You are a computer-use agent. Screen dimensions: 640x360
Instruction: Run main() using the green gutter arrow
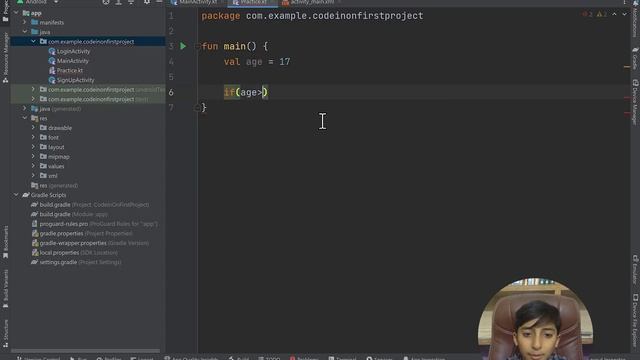coord(183,46)
